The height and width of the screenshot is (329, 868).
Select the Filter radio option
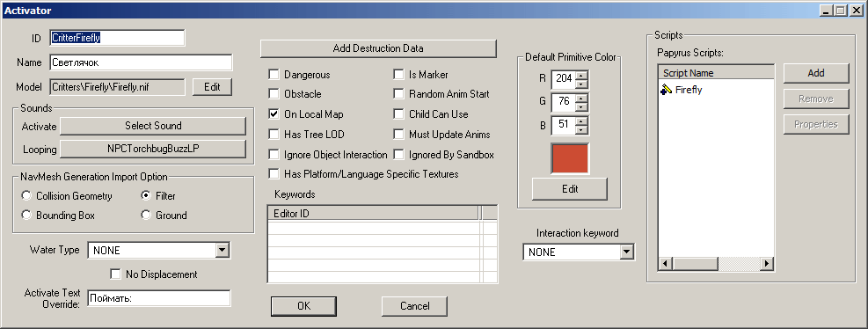[x=146, y=195]
